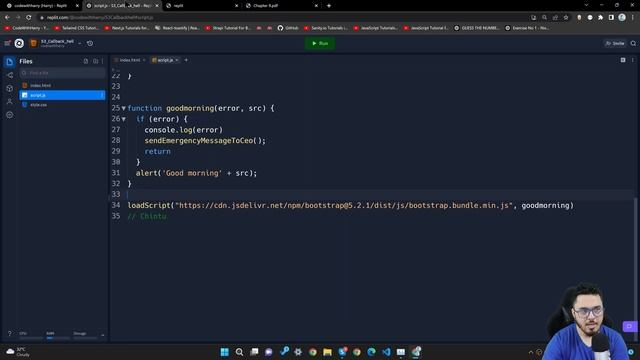The height and width of the screenshot is (360, 640).
Task: Collapse the if (error) block fold arrow
Action: 124,119
